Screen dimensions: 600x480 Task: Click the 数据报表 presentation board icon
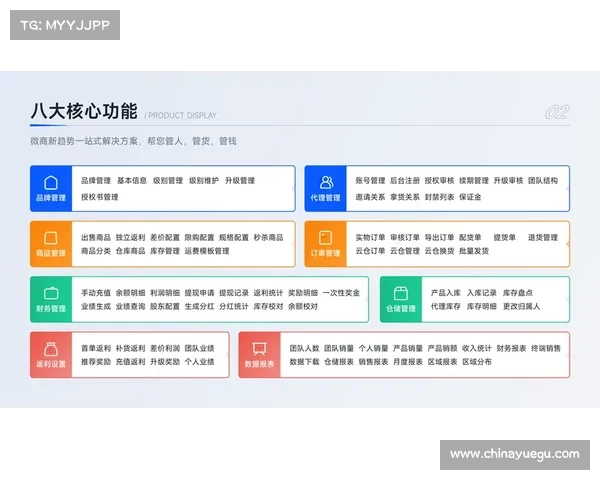point(259,349)
